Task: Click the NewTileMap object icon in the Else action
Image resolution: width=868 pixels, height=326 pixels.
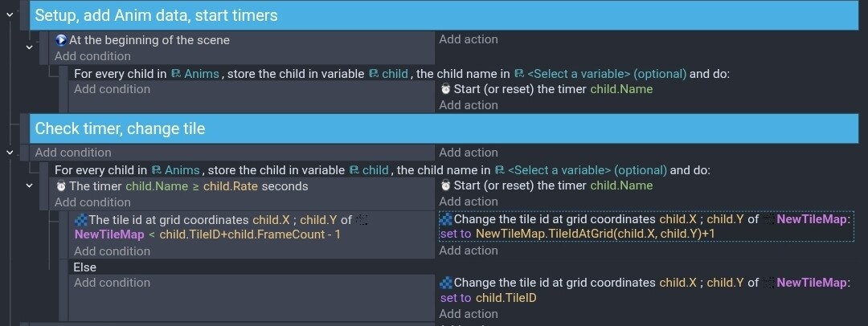Action: (768, 283)
